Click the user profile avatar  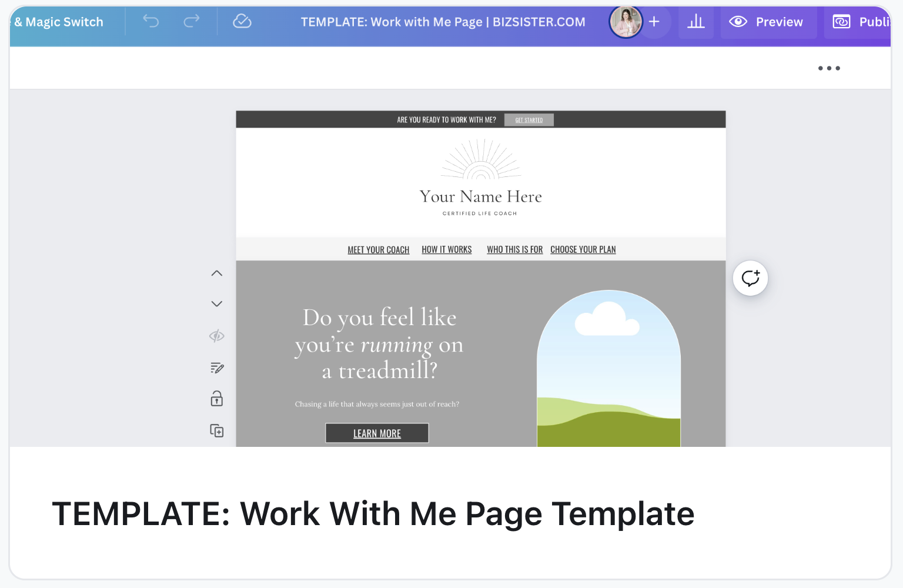[626, 22]
